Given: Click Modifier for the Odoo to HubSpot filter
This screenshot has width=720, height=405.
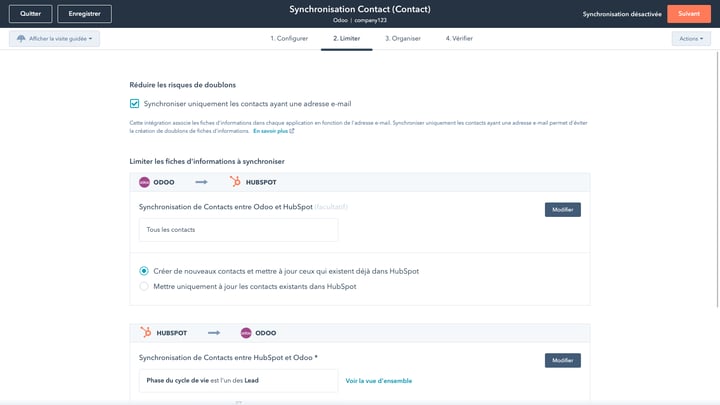Looking at the screenshot, I should coord(562,210).
